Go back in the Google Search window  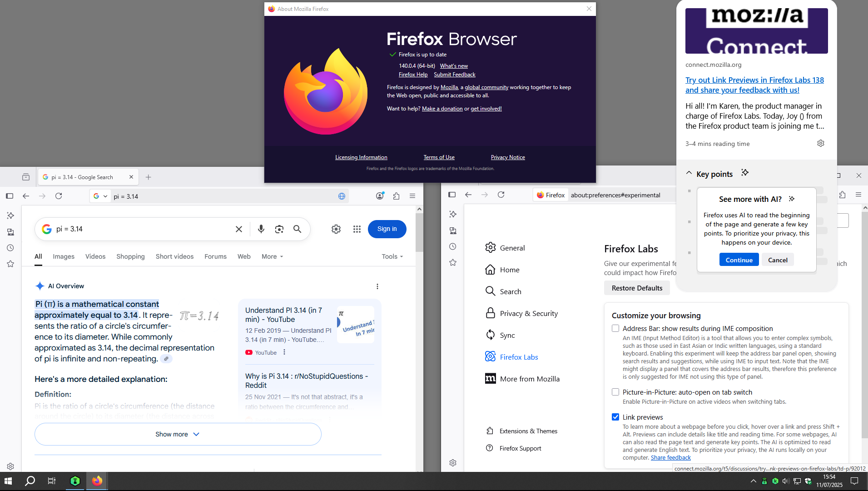26,196
